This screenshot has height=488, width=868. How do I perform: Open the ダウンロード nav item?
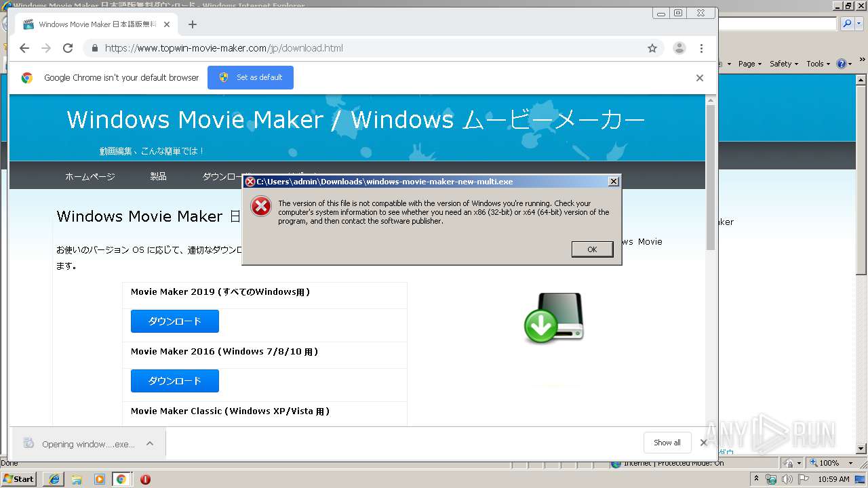[222, 176]
